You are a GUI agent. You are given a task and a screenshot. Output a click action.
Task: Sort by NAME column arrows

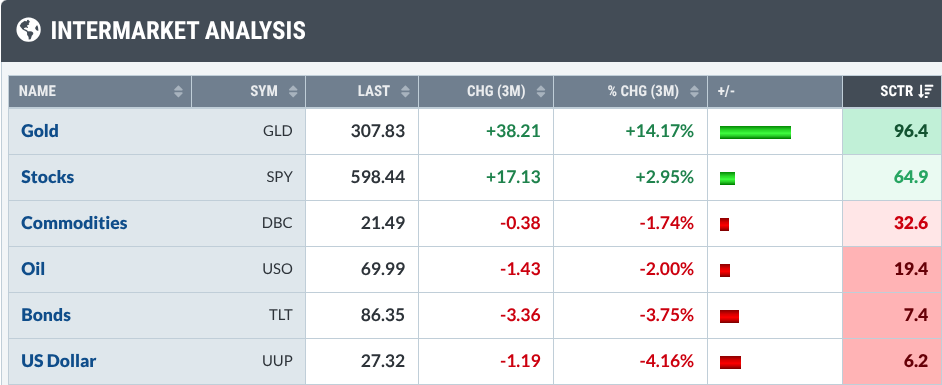tap(178, 91)
